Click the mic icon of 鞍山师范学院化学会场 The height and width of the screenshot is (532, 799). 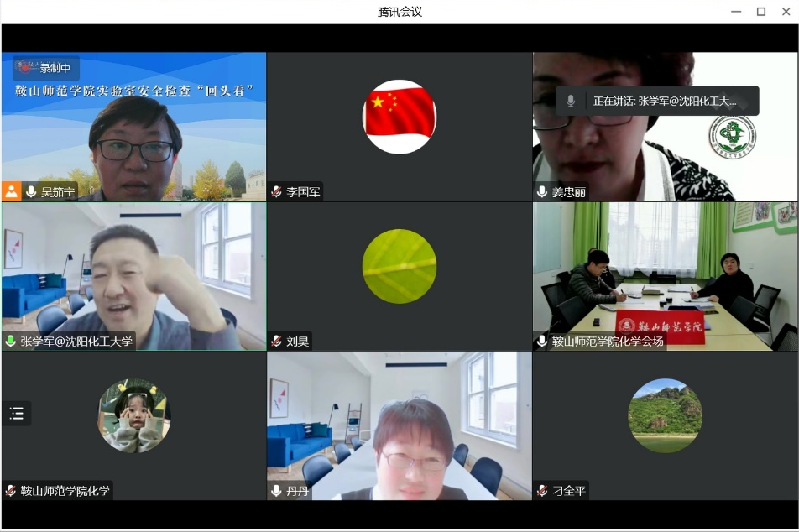point(542,342)
